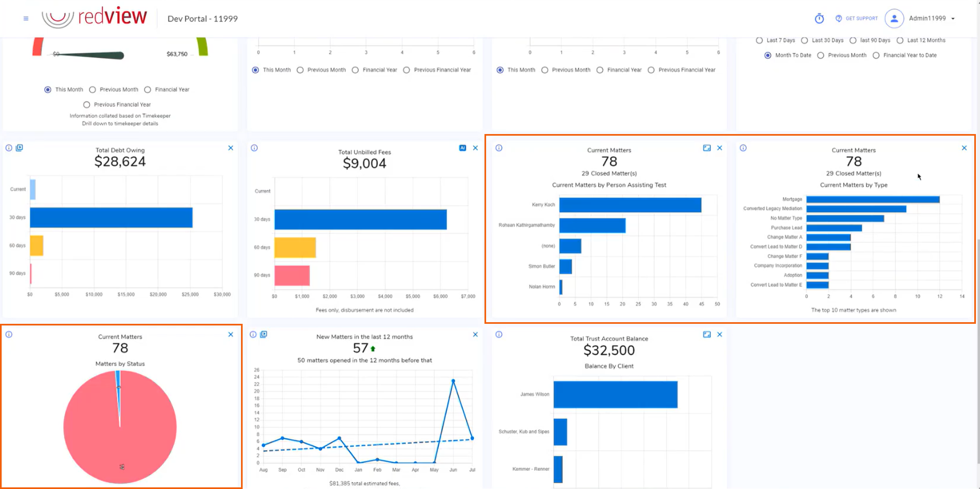Click the Kerry Koch bar in chart
Image resolution: width=980 pixels, height=489 pixels.
coord(630,205)
